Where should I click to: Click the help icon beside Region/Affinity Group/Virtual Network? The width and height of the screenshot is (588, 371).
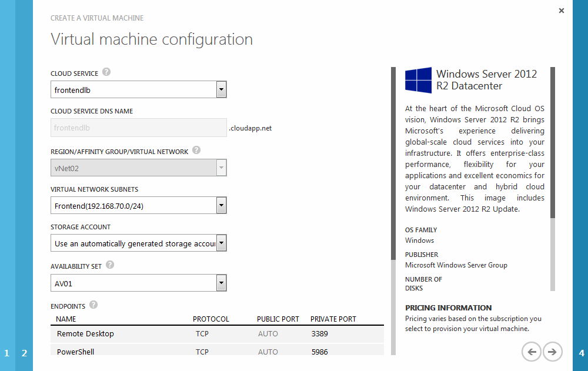pyautogui.click(x=196, y=150)
